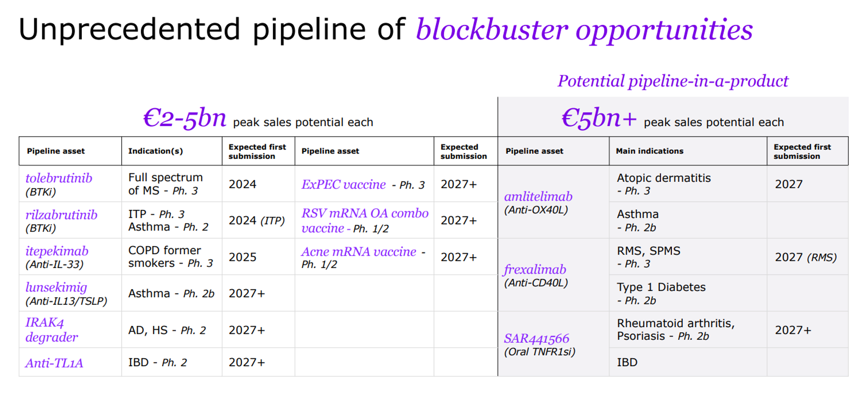Click the lunsekimig asset name
This screenshot has height=395, width=868.
[x=56, y=288]
